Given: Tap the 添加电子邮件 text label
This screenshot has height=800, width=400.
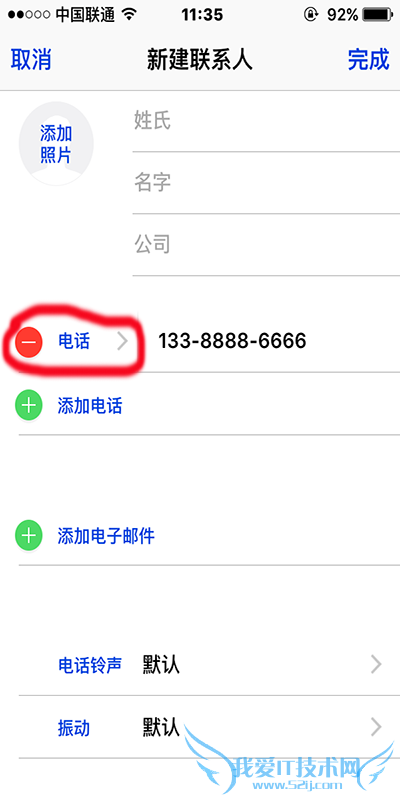Looking at the screenshot, I should 106,537.
